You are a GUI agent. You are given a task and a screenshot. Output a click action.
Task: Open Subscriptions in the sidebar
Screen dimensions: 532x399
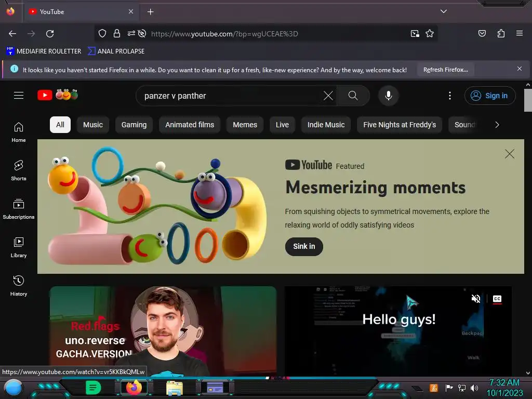(19, 209)
